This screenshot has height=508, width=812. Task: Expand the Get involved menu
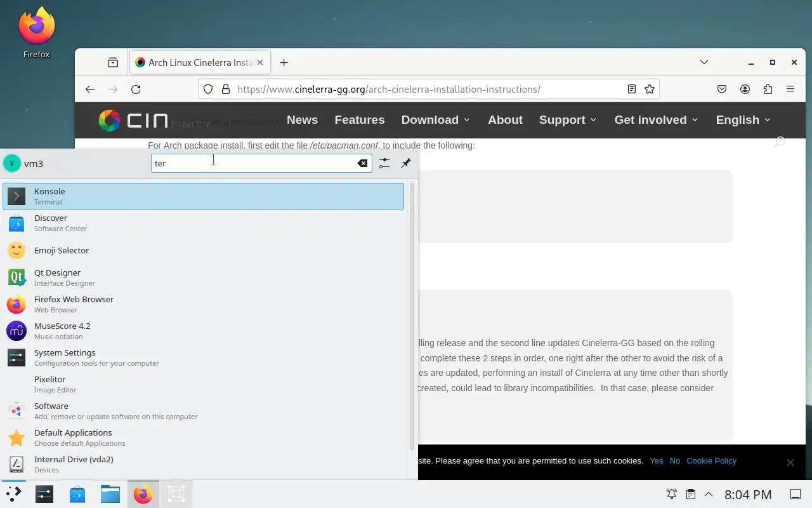point(656,120)
